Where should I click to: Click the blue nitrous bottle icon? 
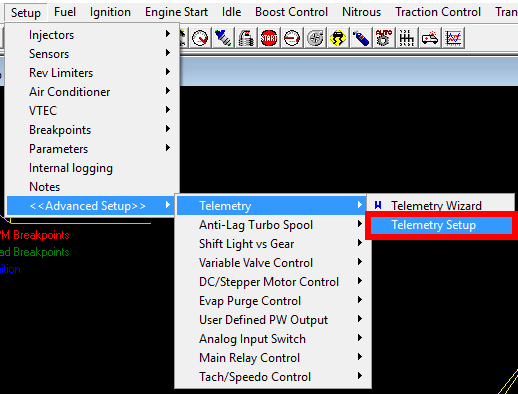point(361,38)
